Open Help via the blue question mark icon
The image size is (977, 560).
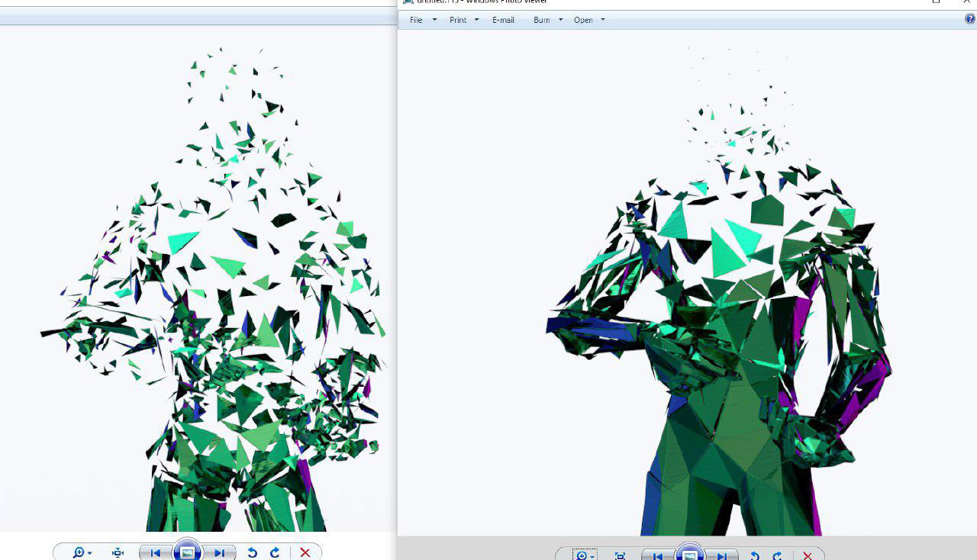tap(970, 19)
